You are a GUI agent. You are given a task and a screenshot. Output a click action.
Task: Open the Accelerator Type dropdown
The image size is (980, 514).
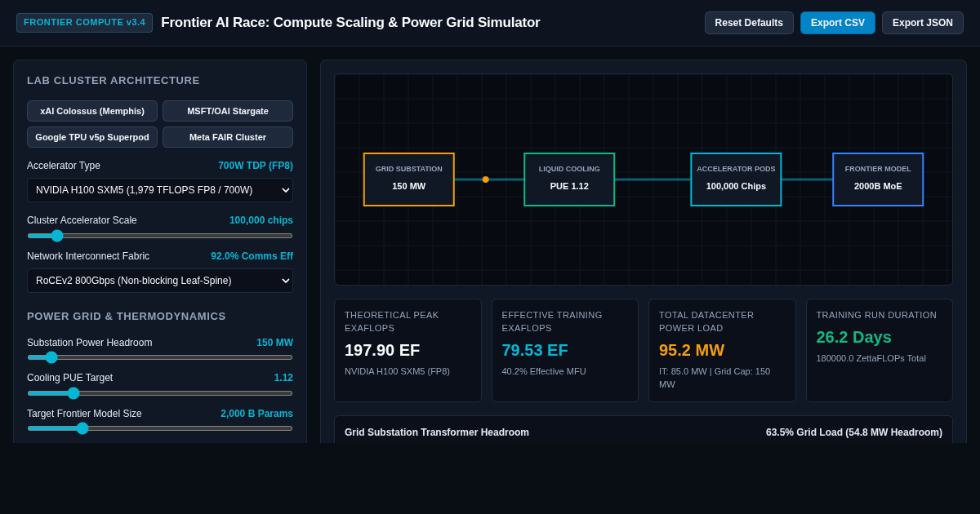[160, 190]
